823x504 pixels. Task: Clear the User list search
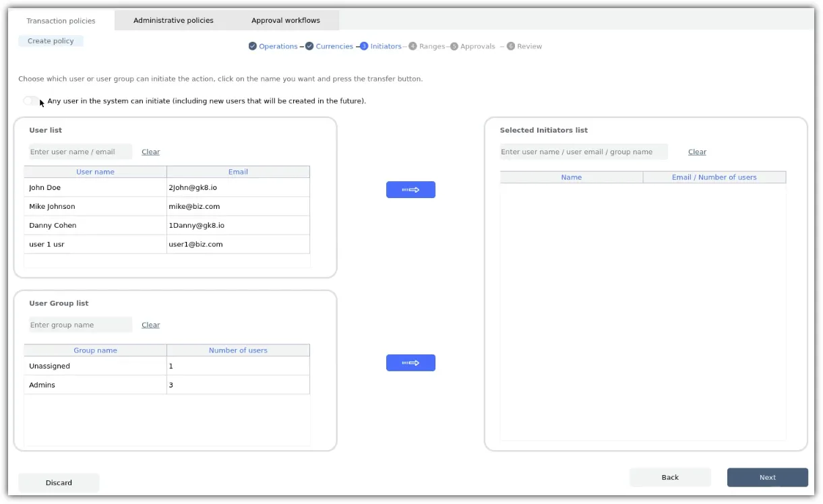[151, 152]
